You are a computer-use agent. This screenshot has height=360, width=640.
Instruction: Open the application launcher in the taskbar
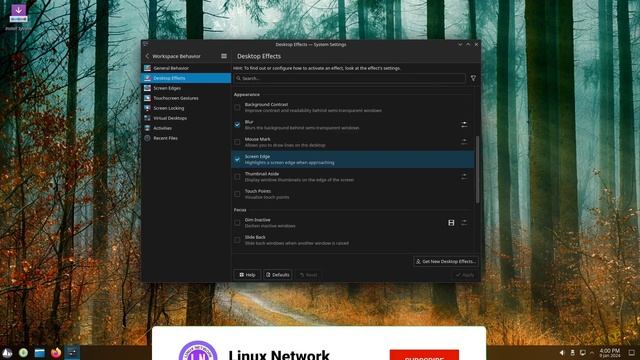coord(7,353)
